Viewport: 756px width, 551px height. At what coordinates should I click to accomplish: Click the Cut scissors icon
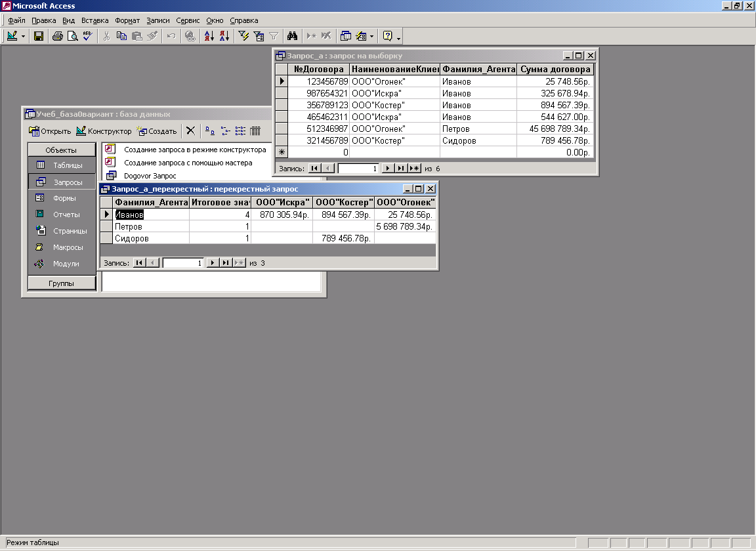click(106, 36)
